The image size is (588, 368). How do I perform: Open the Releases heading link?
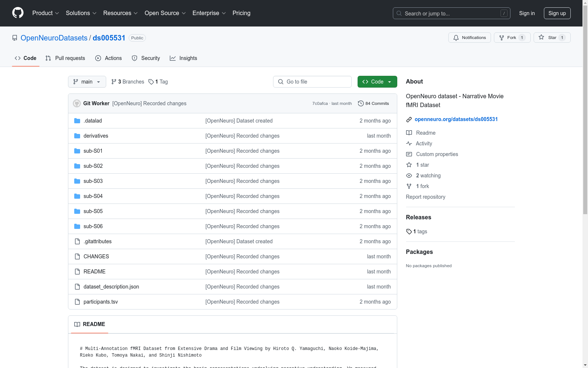pos(419,217)
